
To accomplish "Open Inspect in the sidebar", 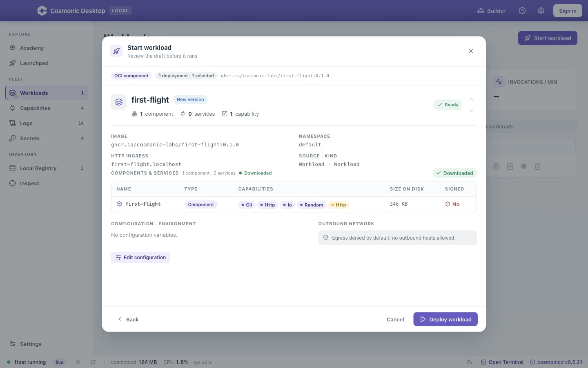I will 47,183.
